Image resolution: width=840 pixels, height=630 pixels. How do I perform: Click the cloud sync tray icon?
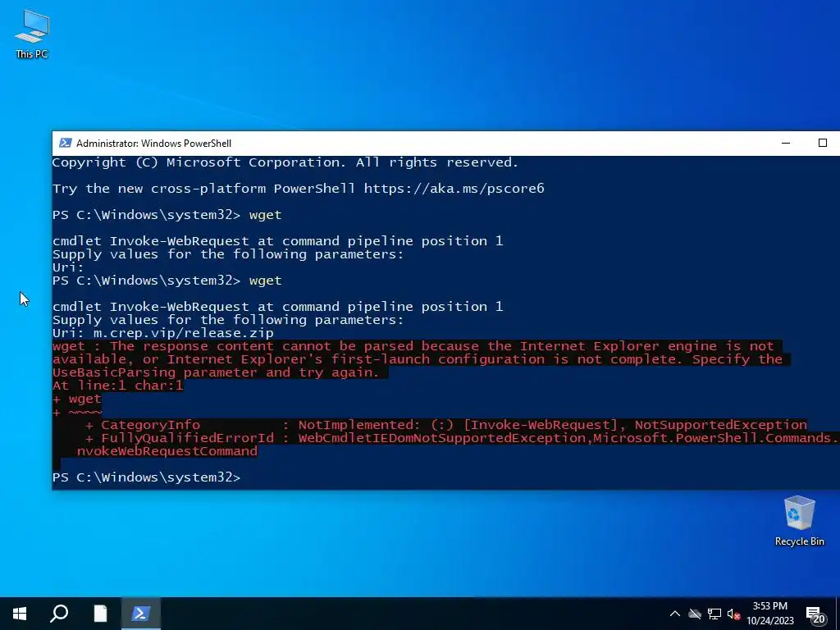(x=695, y=614)
